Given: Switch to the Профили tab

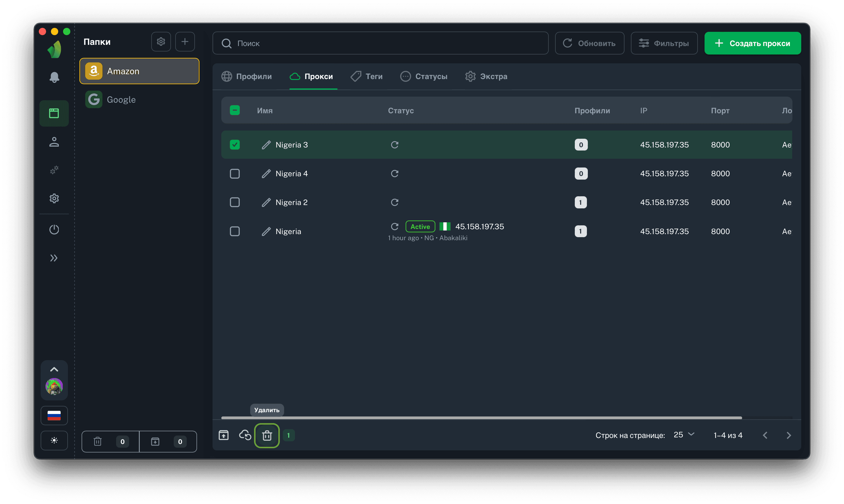Looking at the screenshot, I should [x=247, y=76].
